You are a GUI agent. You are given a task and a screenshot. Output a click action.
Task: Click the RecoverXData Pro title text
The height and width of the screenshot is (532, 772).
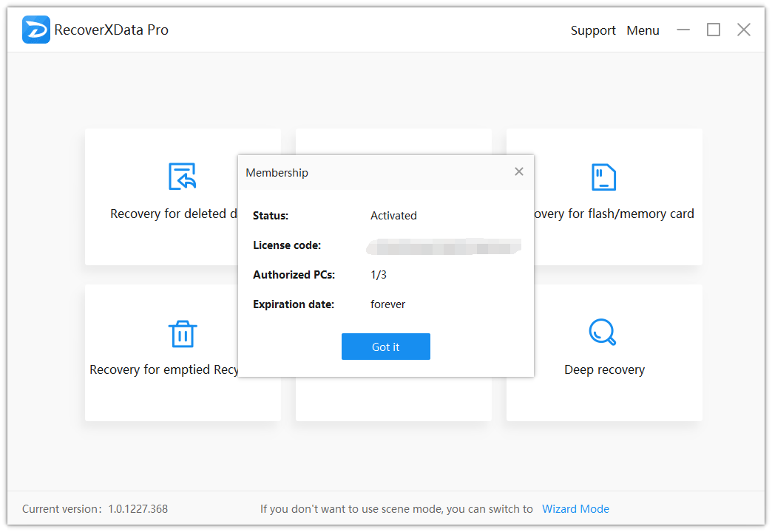pyautogui.click(x=111, y=30)
